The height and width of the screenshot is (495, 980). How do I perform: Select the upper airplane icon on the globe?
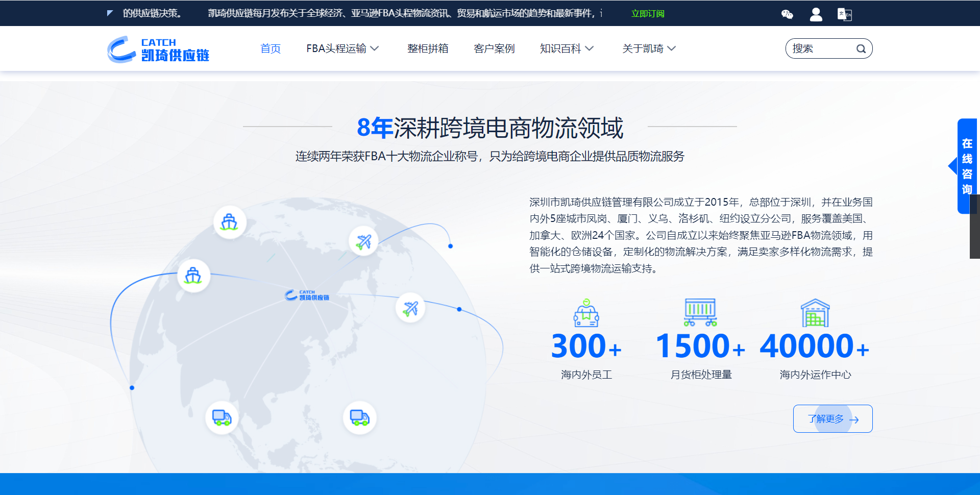point(363,241)
